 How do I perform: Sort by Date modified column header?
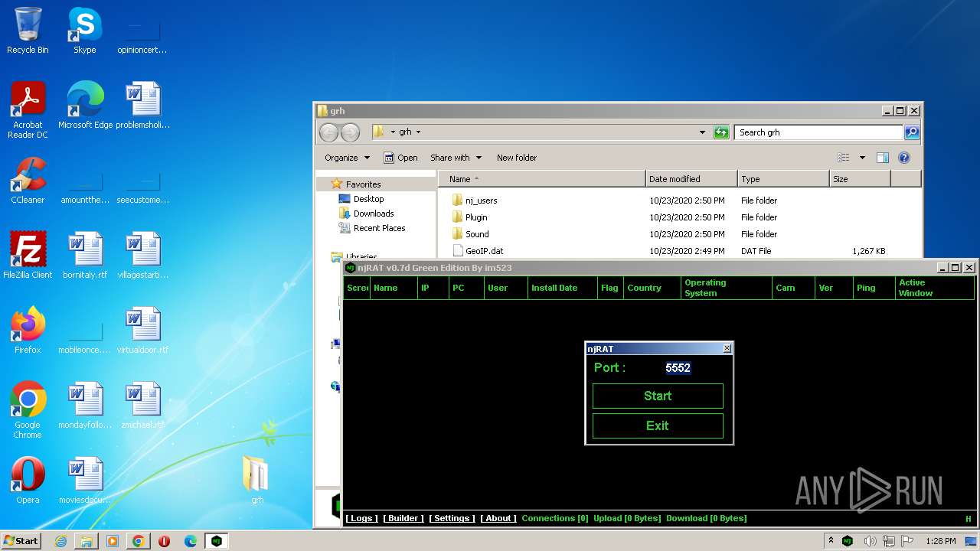[691, 179]
